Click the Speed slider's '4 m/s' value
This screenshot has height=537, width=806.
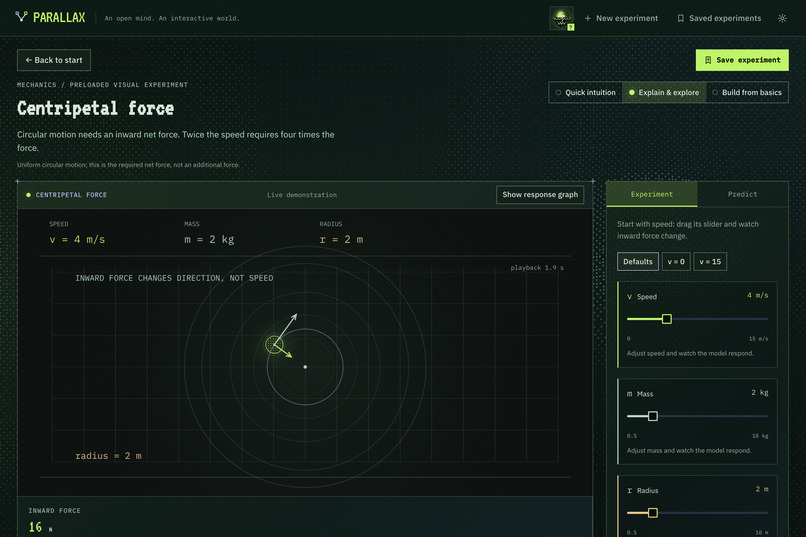[757, 295]
